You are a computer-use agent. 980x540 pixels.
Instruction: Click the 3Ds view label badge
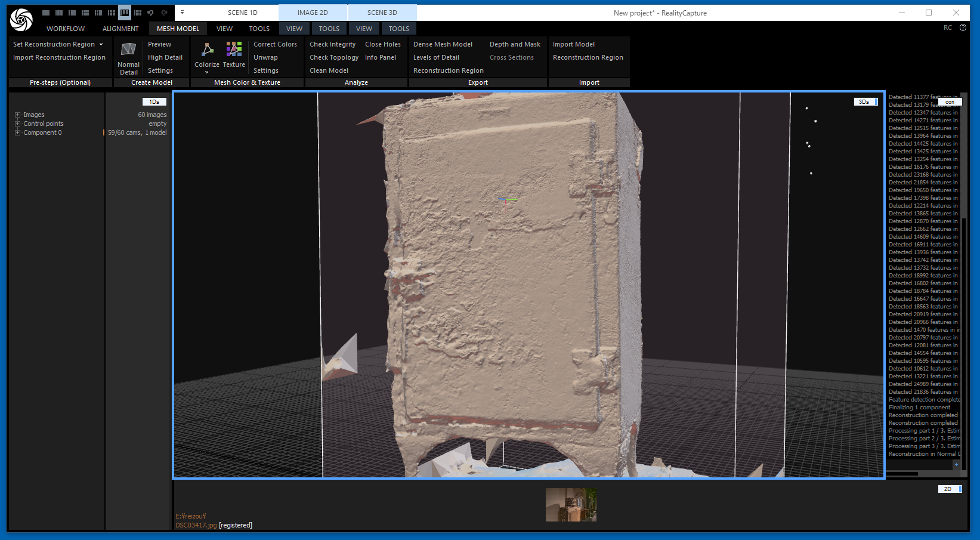point(864,102)
